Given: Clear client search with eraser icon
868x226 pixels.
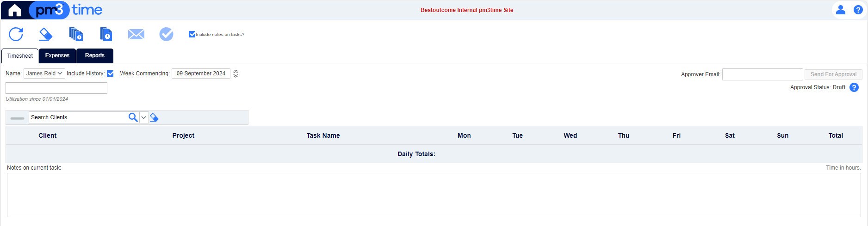Looking at the screenshot, I should [155, 118].
